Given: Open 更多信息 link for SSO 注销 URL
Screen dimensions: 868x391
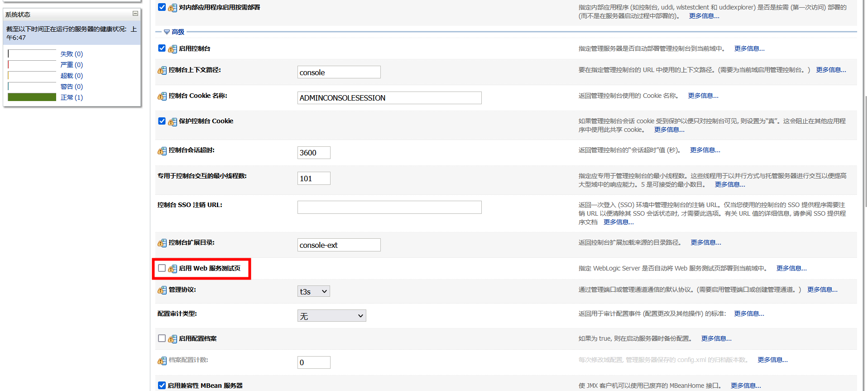Looking at the screenshot, I should click(619, 222).
